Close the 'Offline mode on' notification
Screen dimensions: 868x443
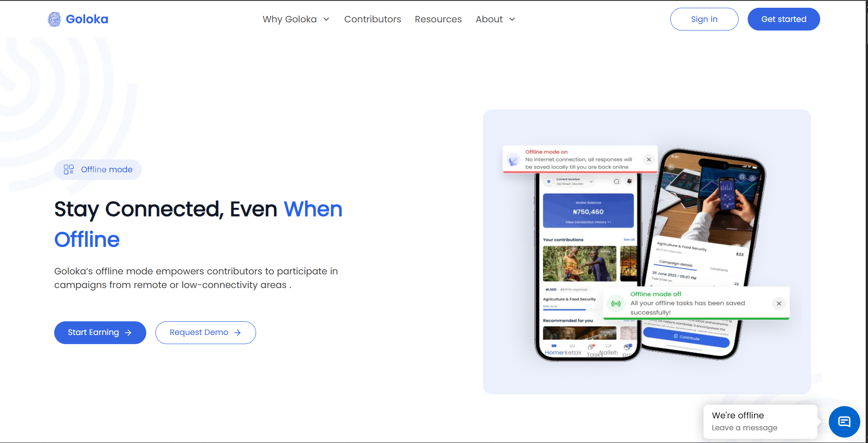pos(649,160)
